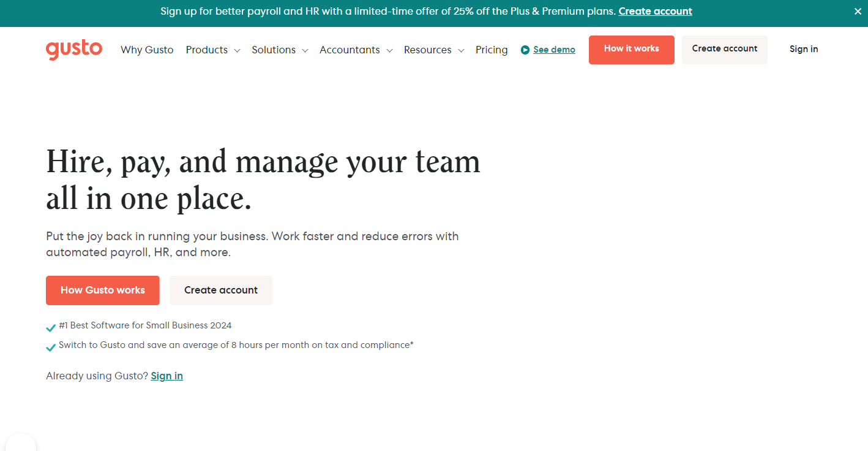Dismiss the promo banner with the X icon
Image resolution: width=868 pixels, height=451 pixels.
tap(858, 12)
